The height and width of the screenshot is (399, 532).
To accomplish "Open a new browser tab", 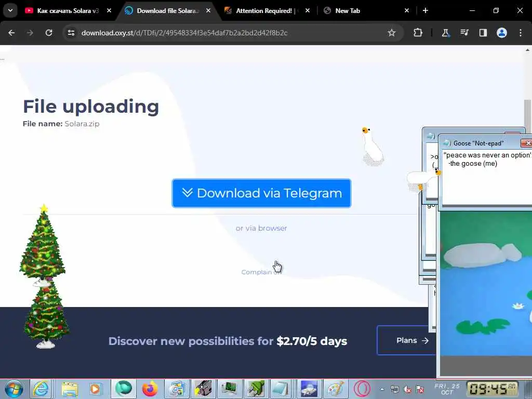I will tap(425, 10).
